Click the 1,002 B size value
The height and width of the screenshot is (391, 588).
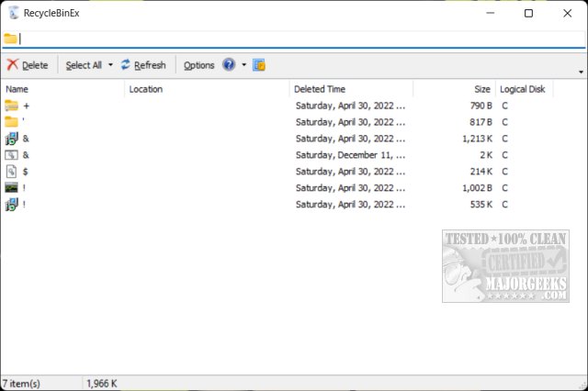(x=478, y=188)
